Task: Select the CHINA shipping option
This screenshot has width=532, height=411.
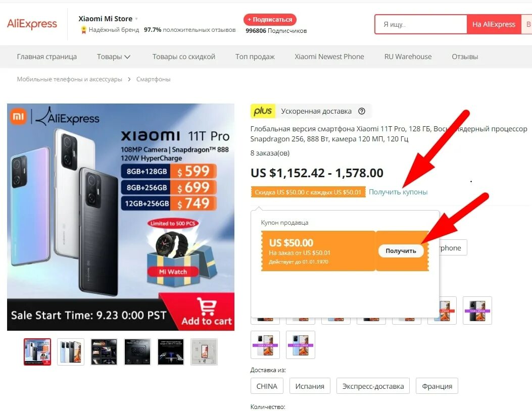Action: [x=267, y=386]
